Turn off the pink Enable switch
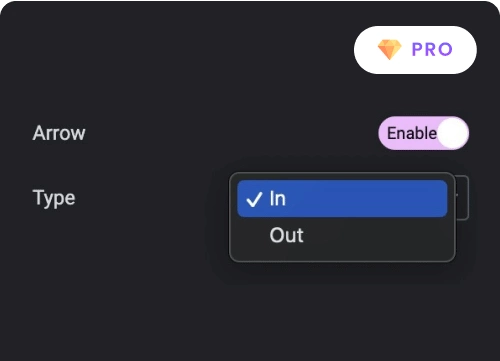The height and width of the screenshot is (361, 500). (423, 133)
